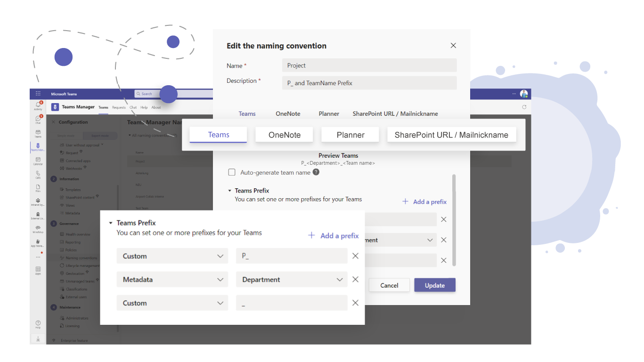This screenshot has width=644, height=362.
Task: Click the help icon beside Auto-generate team name
Action: point(316,172)
